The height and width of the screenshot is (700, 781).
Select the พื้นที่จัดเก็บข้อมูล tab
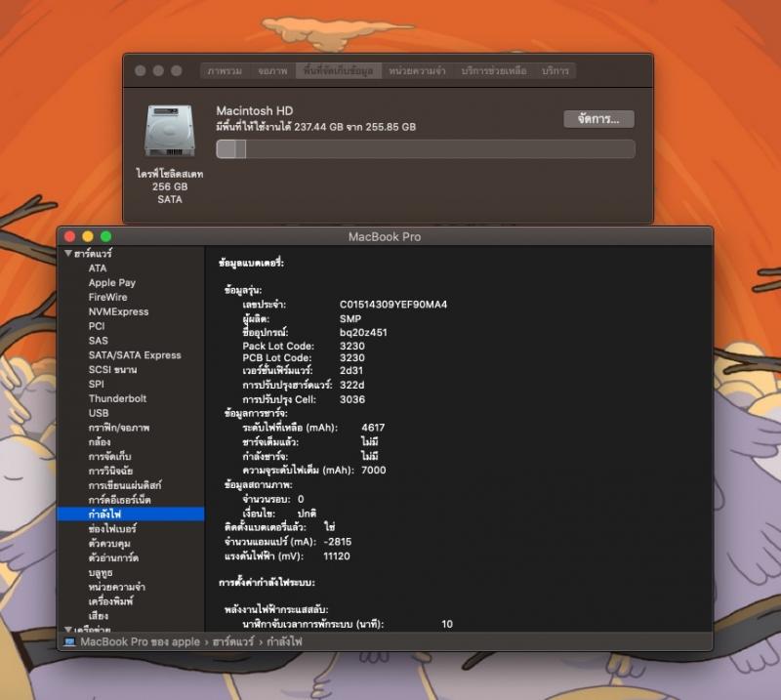(x=338, y=70)
